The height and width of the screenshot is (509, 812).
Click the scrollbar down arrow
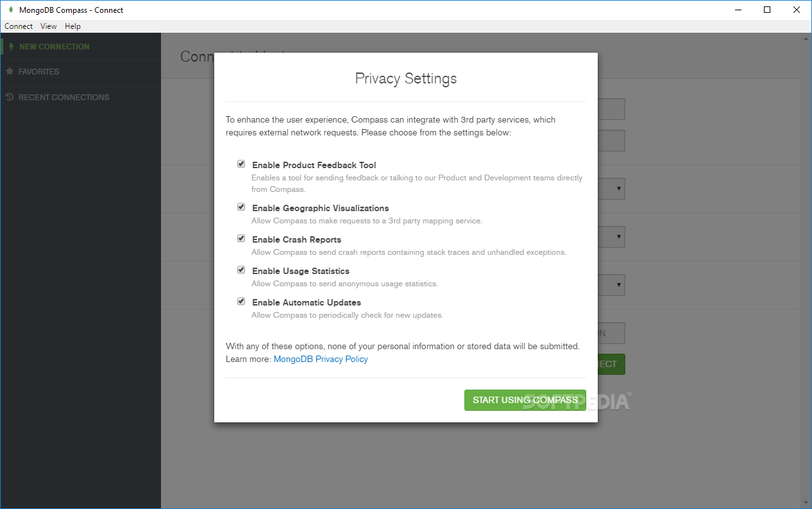coord(806,503)
